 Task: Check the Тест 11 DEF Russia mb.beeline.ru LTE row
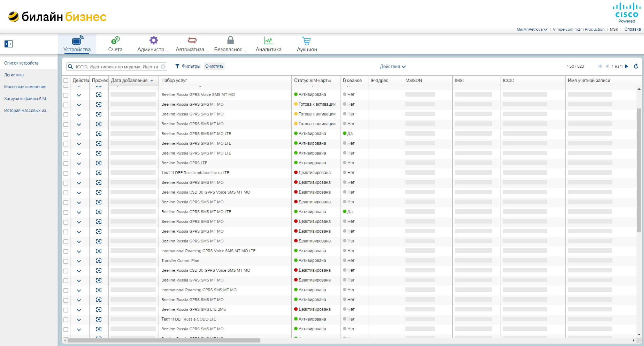(x=66, y=173)
